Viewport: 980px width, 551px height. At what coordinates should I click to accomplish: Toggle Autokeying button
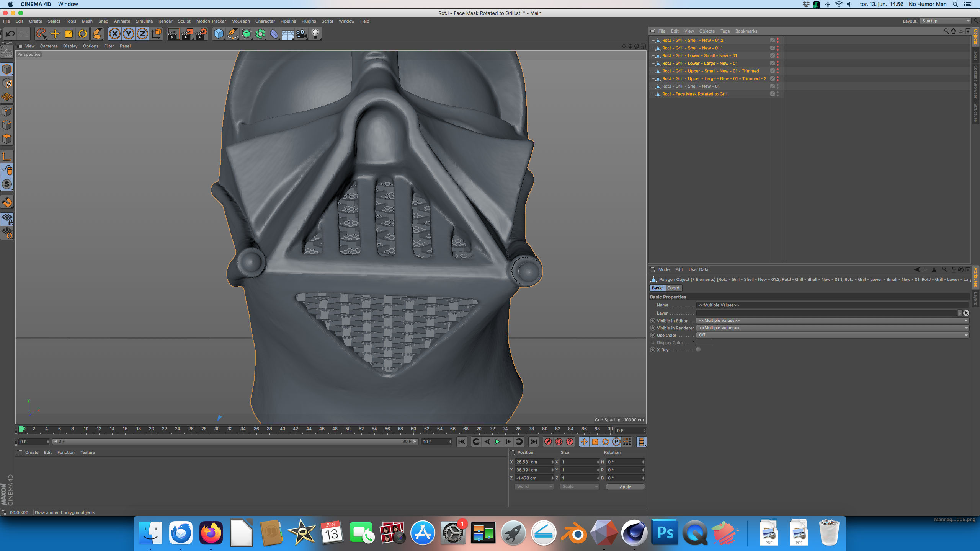point(559,442)
